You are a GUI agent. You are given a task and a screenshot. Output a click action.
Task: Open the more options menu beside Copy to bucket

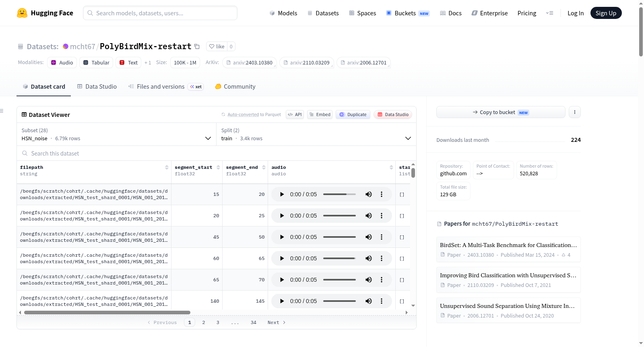tap(575, 112)
